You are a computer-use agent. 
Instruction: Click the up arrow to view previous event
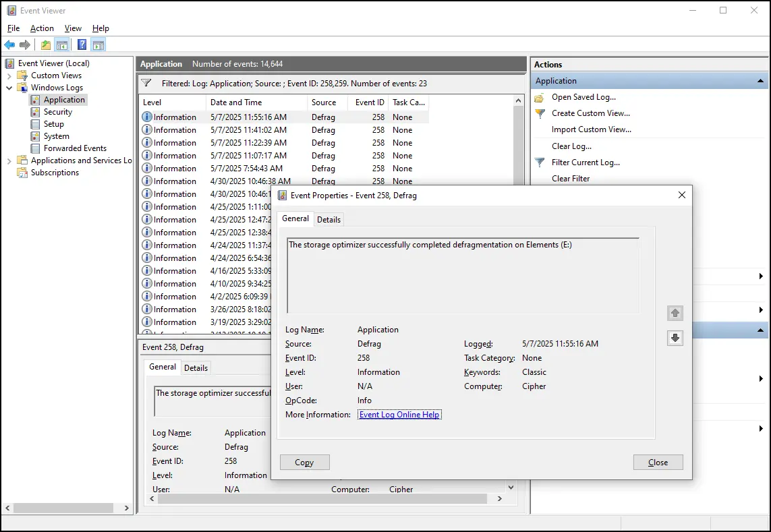[x=675, y=313]
